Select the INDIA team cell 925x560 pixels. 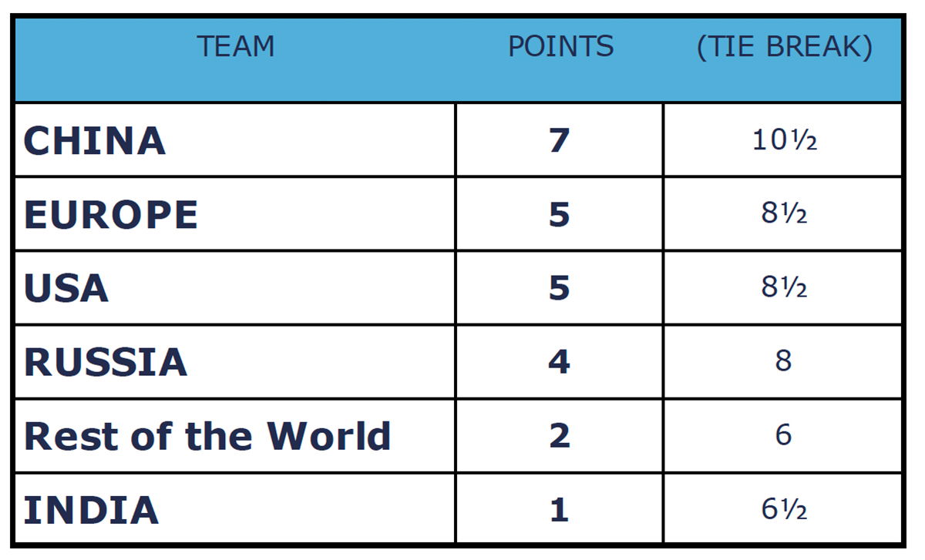pos(91,511)
